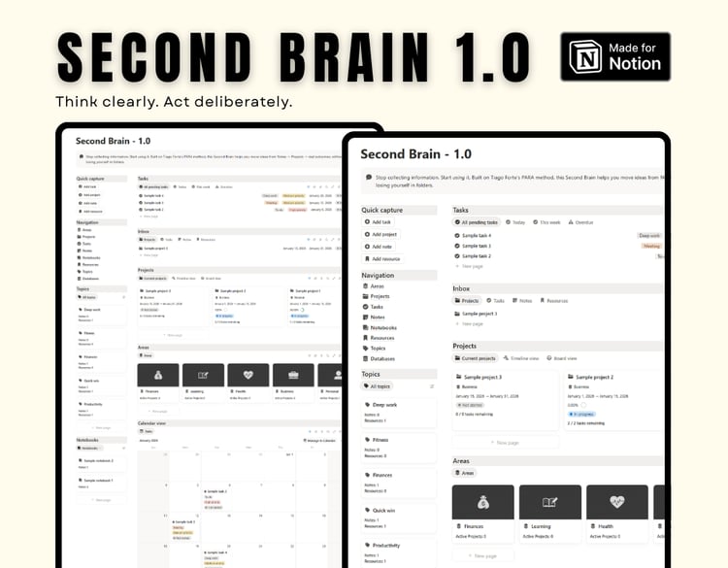728x568 pixels.
Task: Open Resources in front window Navigation list
Action: [x=379, y=338]
